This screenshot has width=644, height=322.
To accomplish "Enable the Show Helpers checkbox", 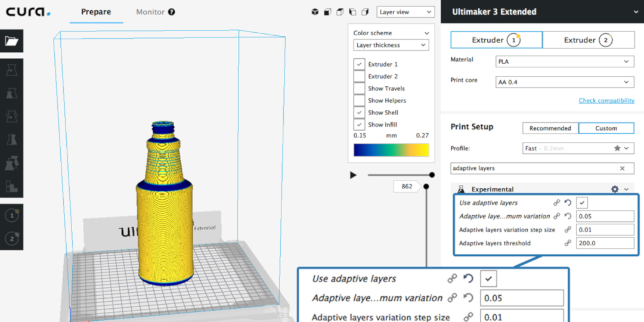I will [x=360, y=100].
